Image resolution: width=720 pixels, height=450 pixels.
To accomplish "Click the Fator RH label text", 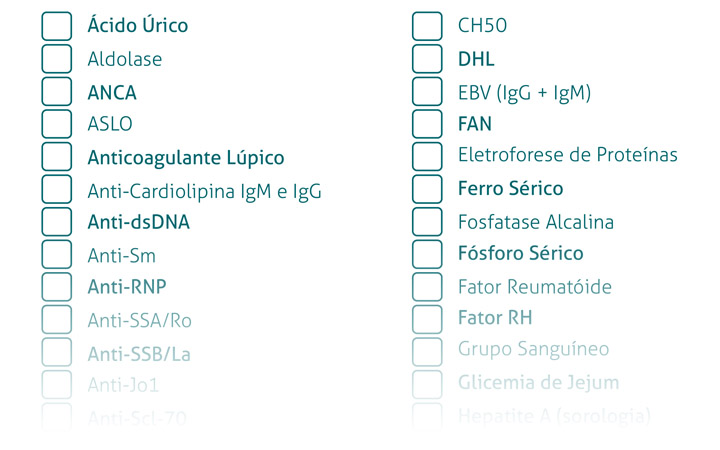I will coord(495,318).
